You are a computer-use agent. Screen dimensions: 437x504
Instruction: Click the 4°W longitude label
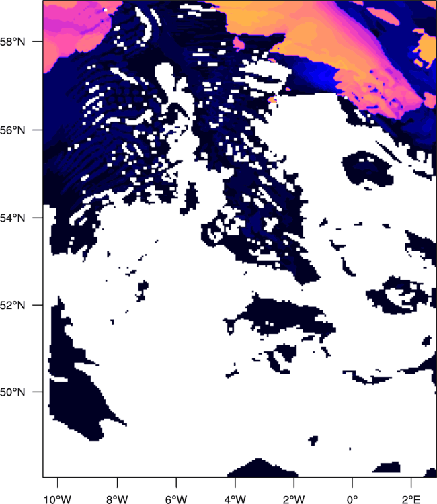[235, 499]
